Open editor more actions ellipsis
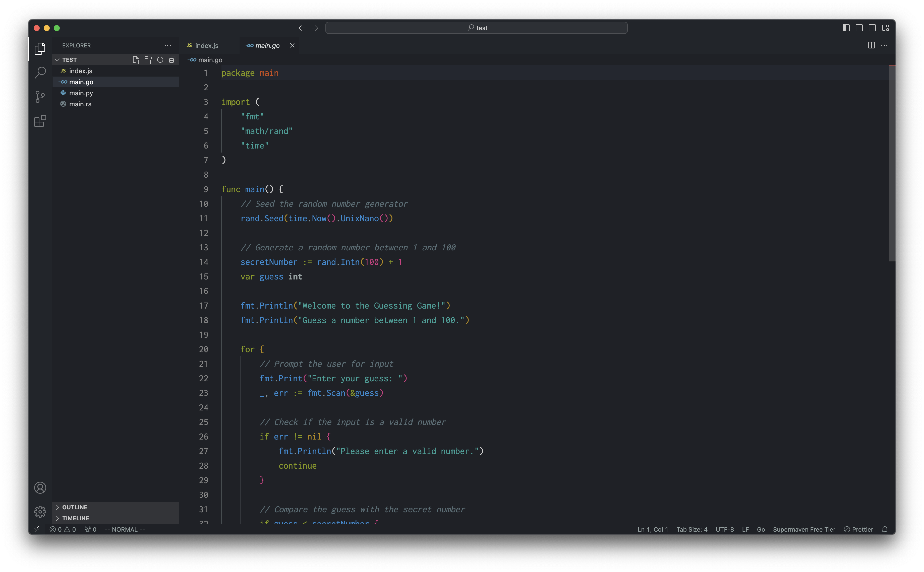 point(884,45)
